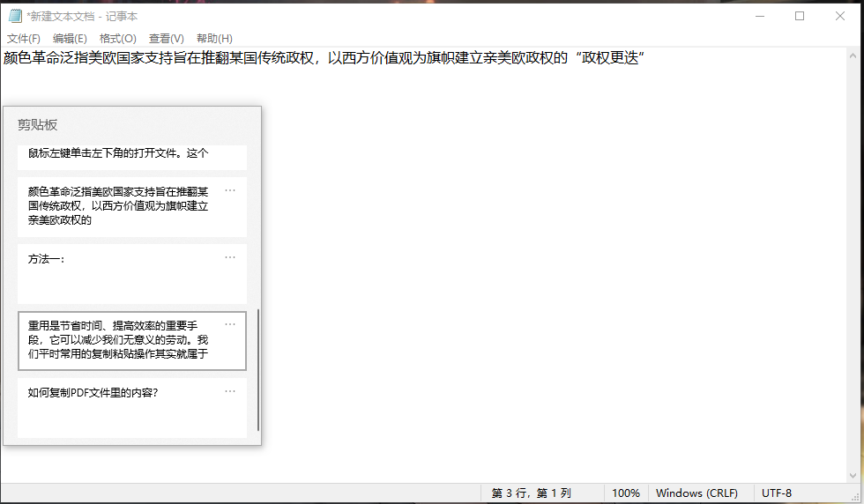Viewport: 864px width, 504px height.
Task: Click the 100% zoom status entry
Action: (x=626, y=493)
